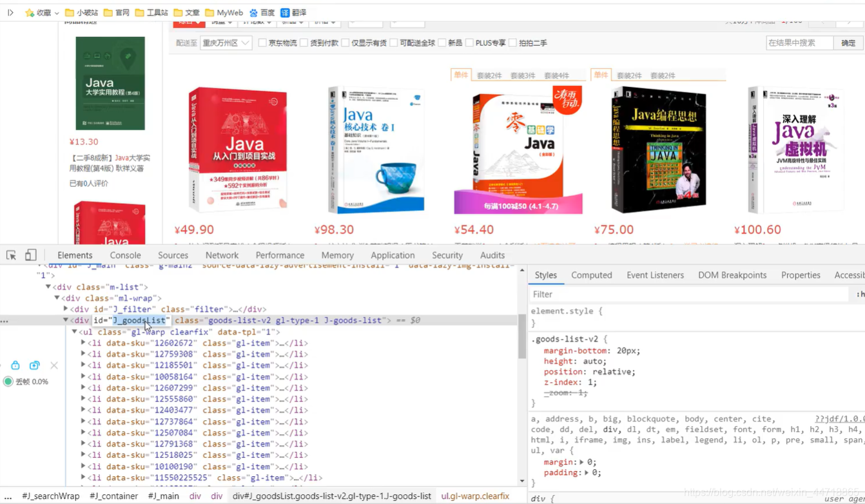865x504 pixels.
Task: Open the 收藏 star bookmarks icon
Action: (x=30, y=12)
